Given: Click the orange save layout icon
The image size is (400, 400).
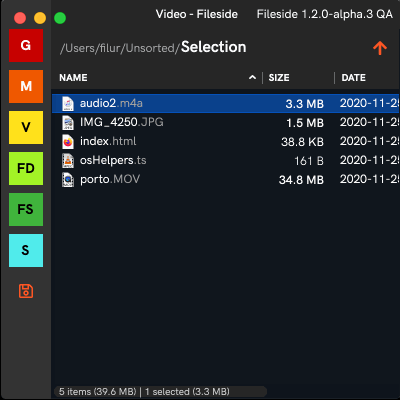Looking at the screenshot, I should tap(26, 291).
